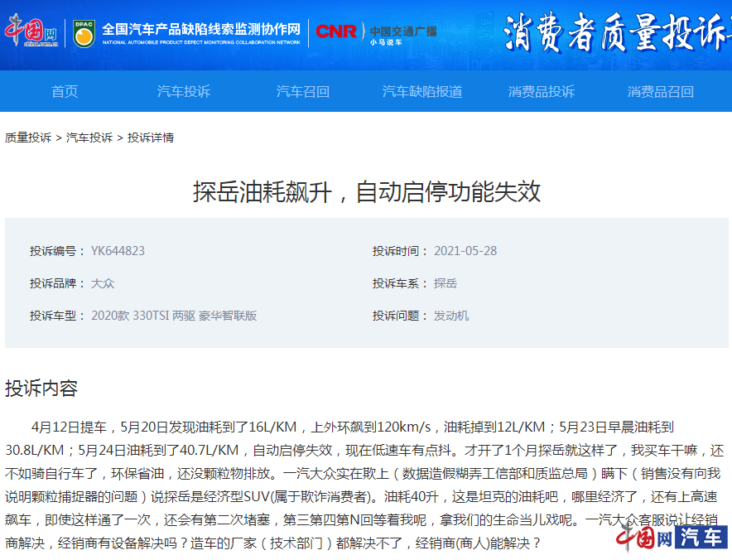Go to the 汽车召回 menu item
The height and width of the screenshot is (560, 732).
pyautogui.click(x=303, y=91)
